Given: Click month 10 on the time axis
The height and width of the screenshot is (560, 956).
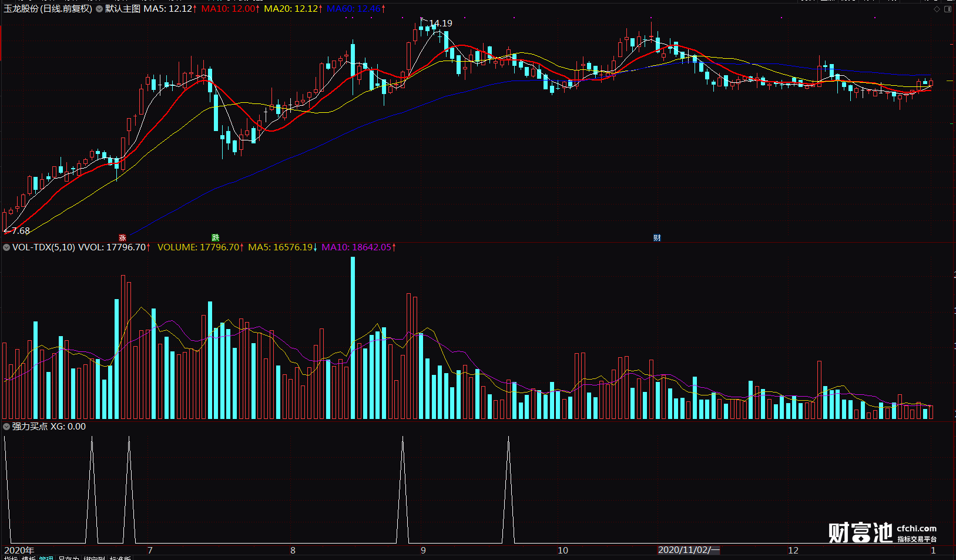Looking at the screenshot, I should (x=563, y=551).
